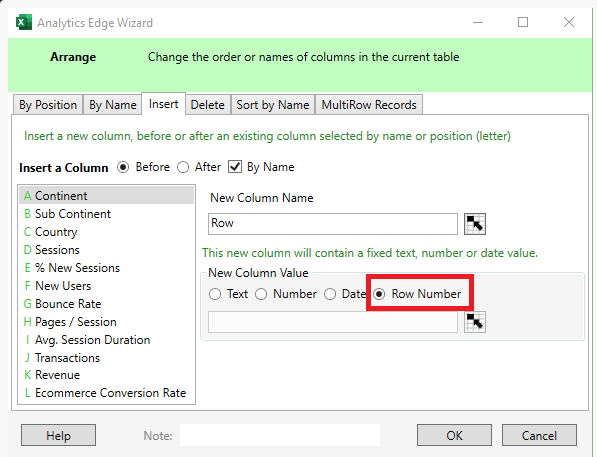Minimize the Analytics Edge Wizard window
The image size is (597, 457).
[478, 22]
